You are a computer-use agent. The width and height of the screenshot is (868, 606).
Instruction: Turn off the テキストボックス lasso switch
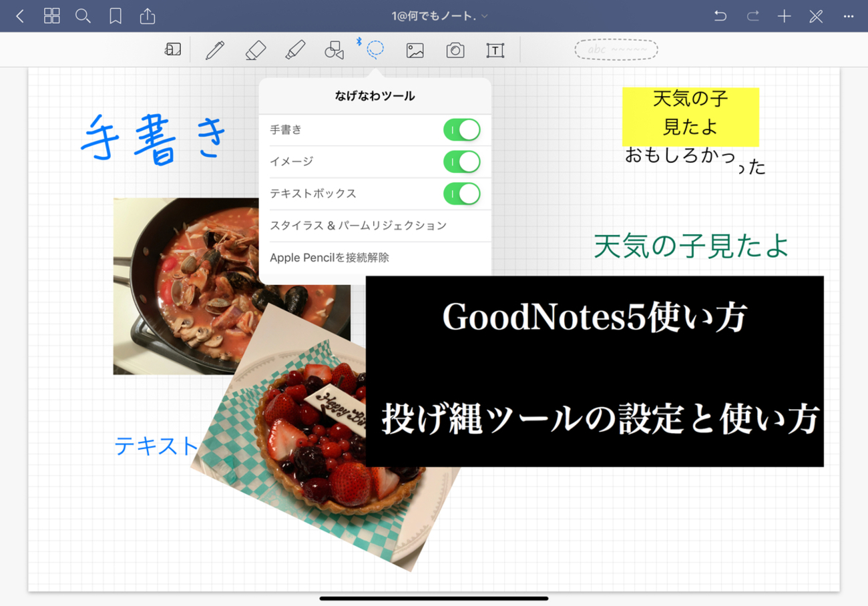[x=462, y=194]
